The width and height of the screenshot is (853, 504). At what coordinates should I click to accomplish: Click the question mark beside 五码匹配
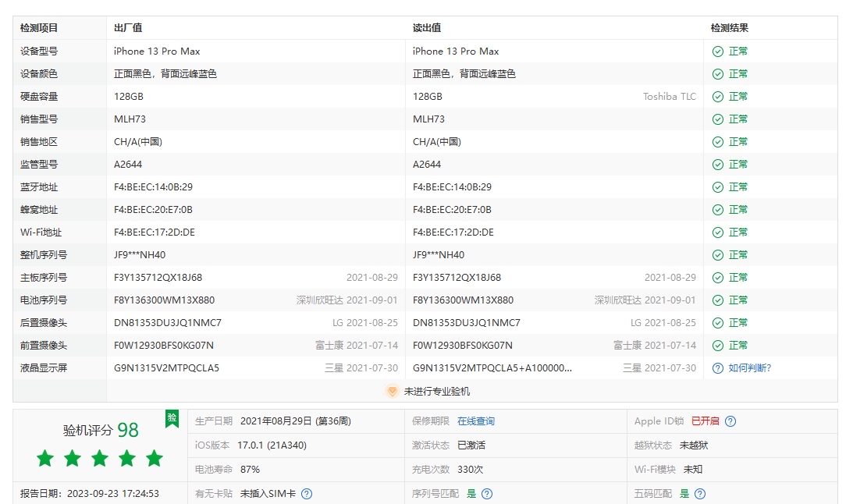(699, 494)
